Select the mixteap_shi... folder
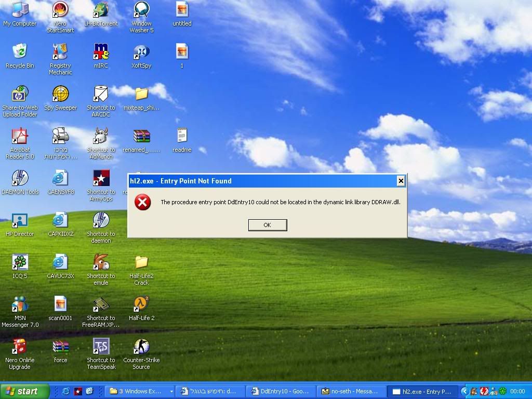Screen dimensions: 532x399 (141, 98)
